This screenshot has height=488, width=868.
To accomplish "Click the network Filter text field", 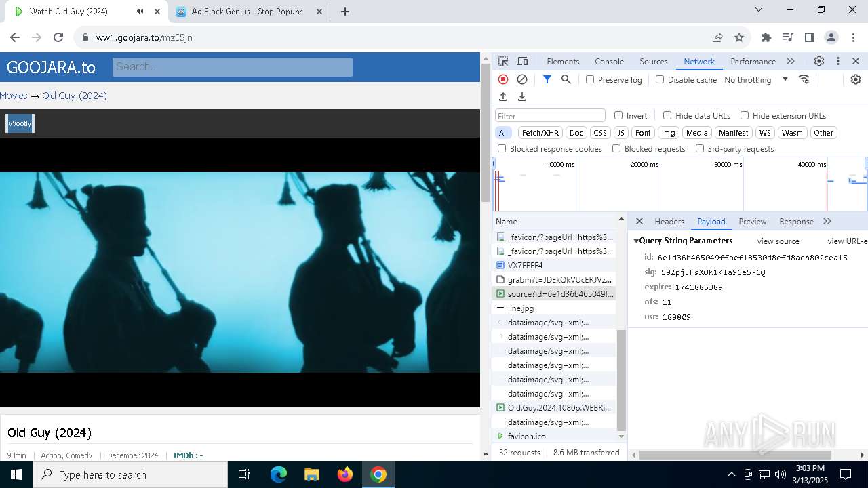I will pos(550,115).
